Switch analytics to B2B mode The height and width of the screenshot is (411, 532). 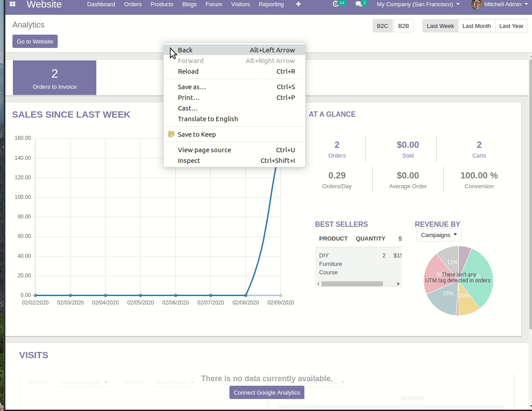tap(403, 26)
